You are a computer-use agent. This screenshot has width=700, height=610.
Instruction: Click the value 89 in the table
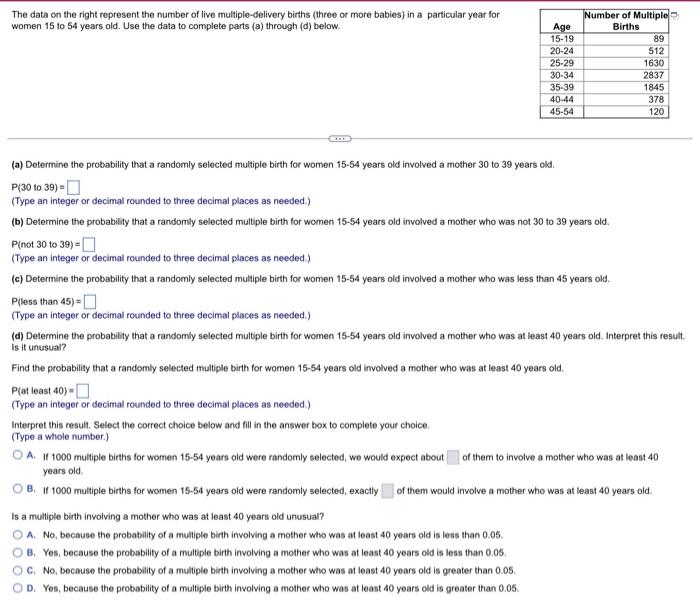(658, 39)
